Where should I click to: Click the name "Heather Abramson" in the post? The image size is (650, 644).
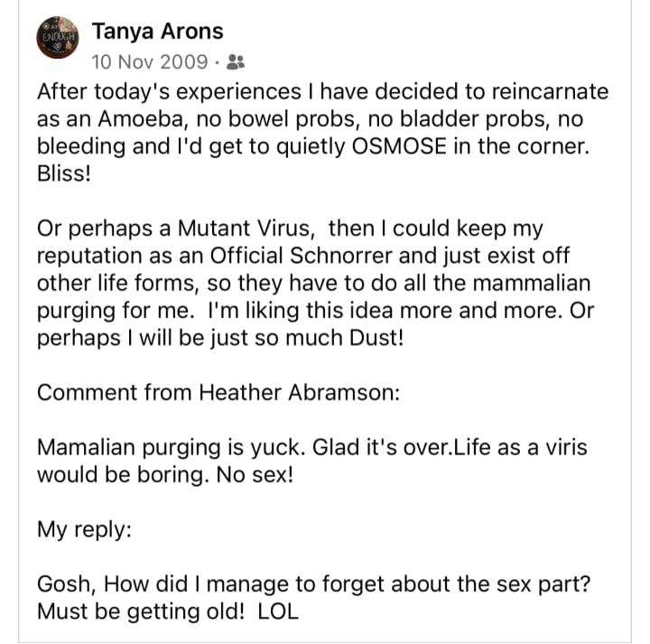(295, 392)
